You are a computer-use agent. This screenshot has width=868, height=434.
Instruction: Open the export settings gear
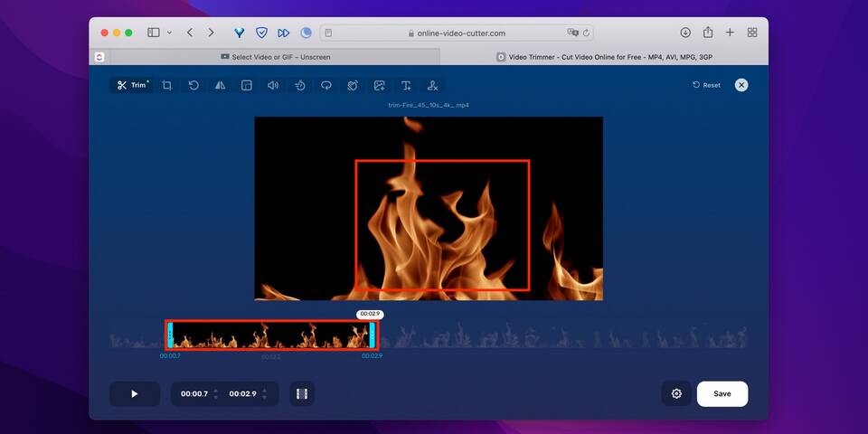675,393
